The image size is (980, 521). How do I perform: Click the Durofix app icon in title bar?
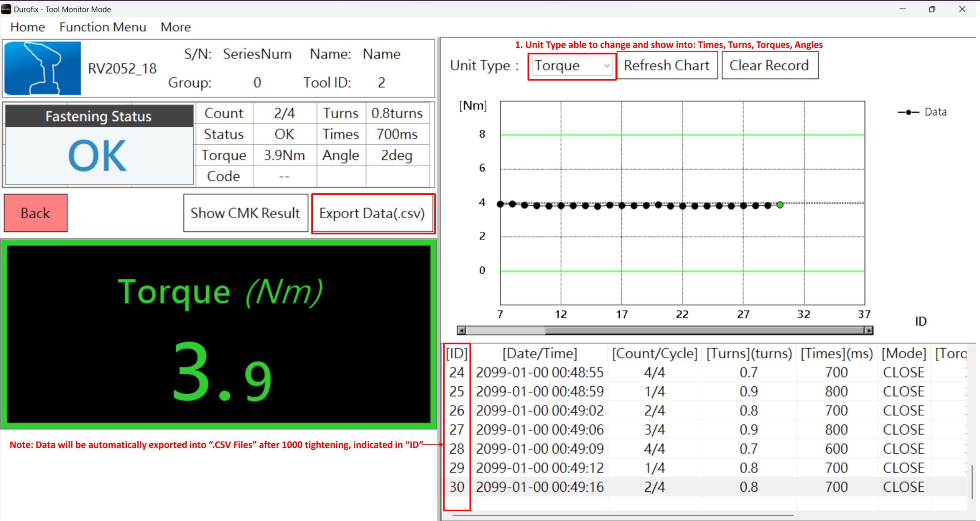coord(6,9)
